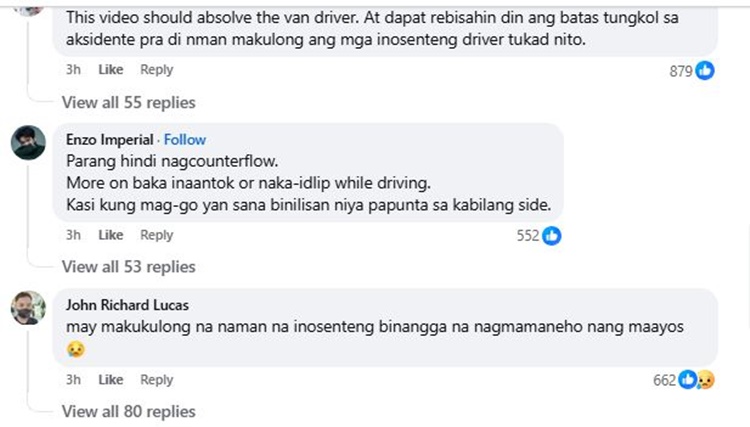750x427 pixels.
Task: Like John Richard Lucas's comment
Action: click(111, 380)
